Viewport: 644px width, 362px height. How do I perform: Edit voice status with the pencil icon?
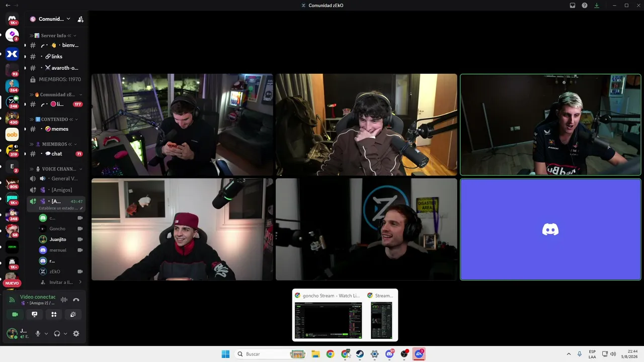point(82,208)
